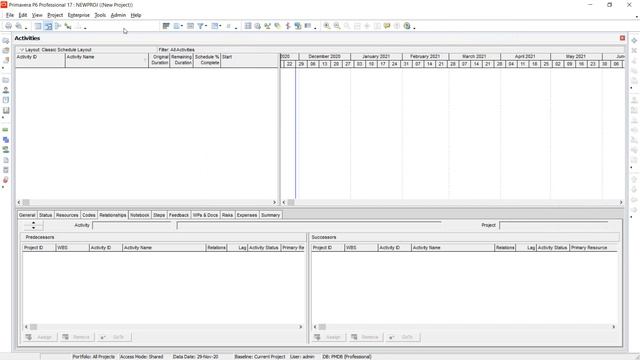Viewport: 640px width, 360px height.
Task: Click the Activity Name column header in the table
Action: (107, 60)
